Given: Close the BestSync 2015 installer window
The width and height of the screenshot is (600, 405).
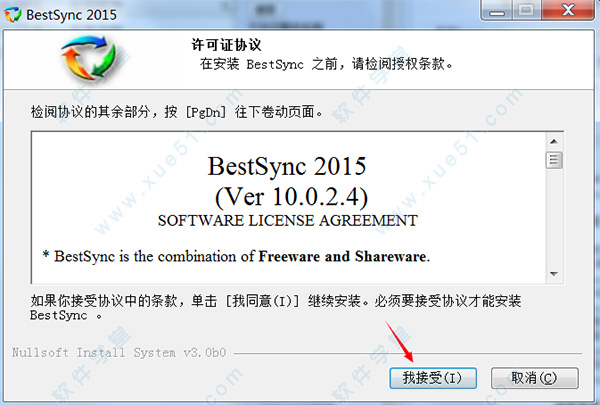Looking at the screenshot, I should (567, 12).
